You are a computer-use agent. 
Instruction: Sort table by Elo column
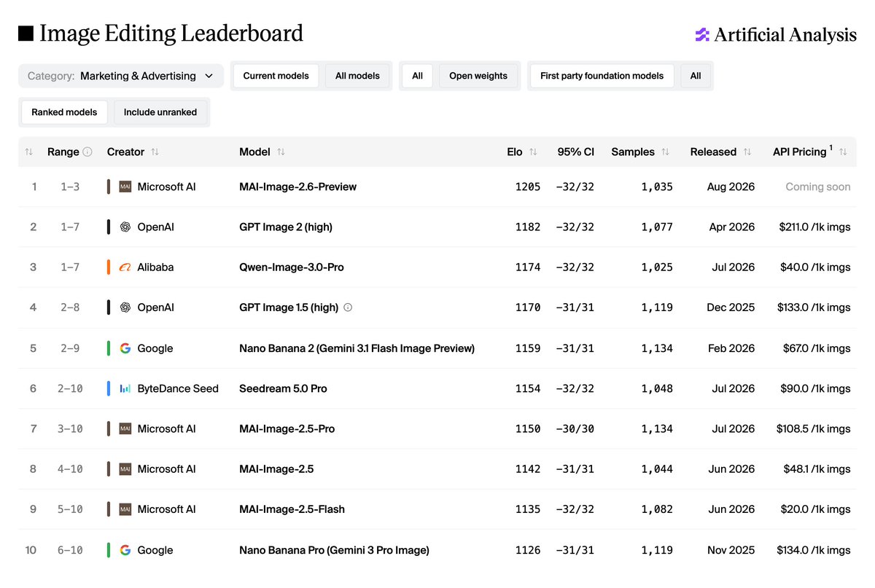click(x=533, y=152)
